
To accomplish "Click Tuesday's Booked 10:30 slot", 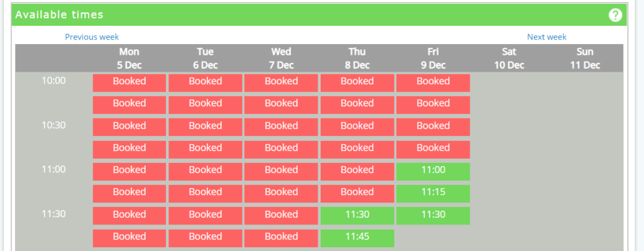I will pos(206,127).
